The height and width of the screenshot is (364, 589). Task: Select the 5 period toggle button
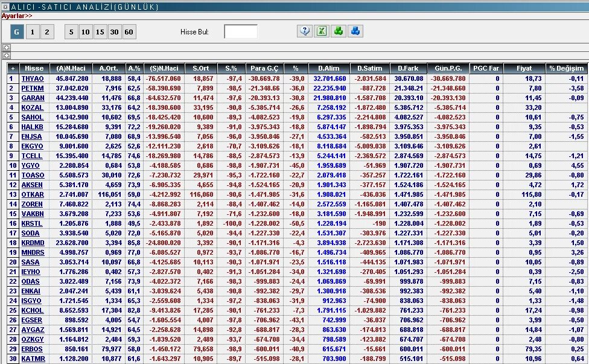71,32
